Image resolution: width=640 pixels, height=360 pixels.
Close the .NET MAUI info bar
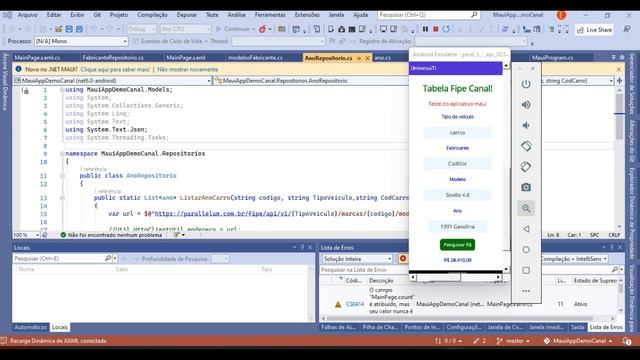pos(619,69)
